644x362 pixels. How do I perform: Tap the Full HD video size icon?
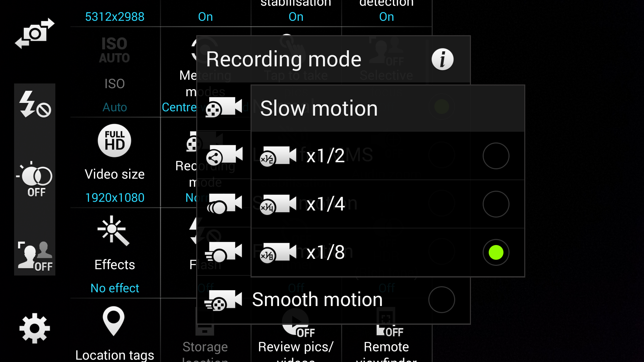coord(114,140)
